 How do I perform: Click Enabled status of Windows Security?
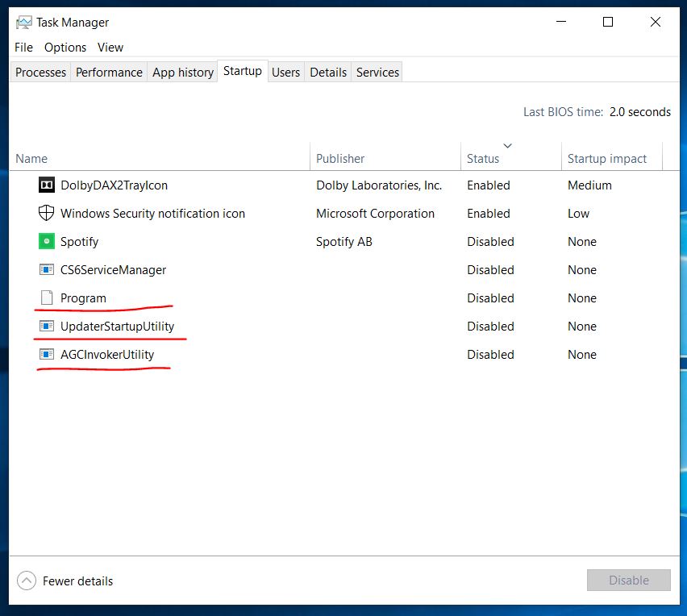(489, 214)
